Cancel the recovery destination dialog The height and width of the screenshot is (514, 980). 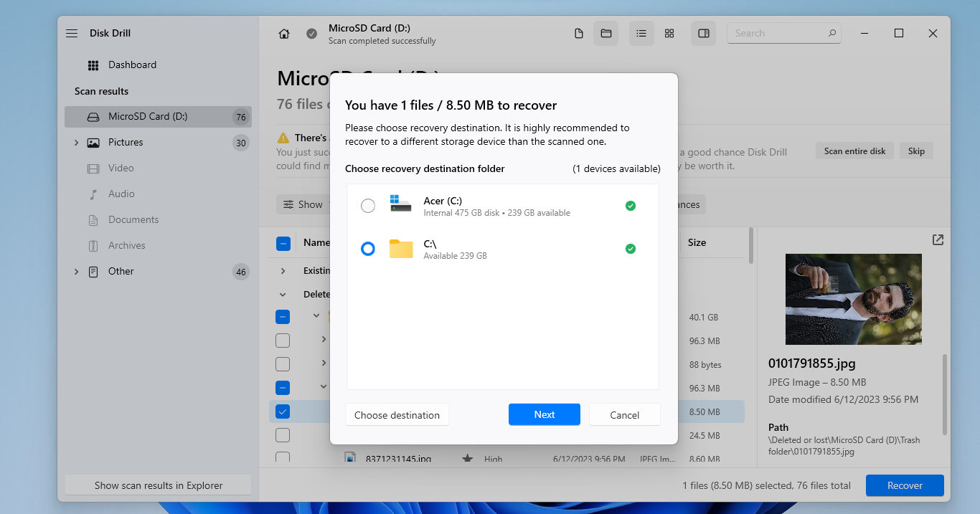click(x=625, y=415)
